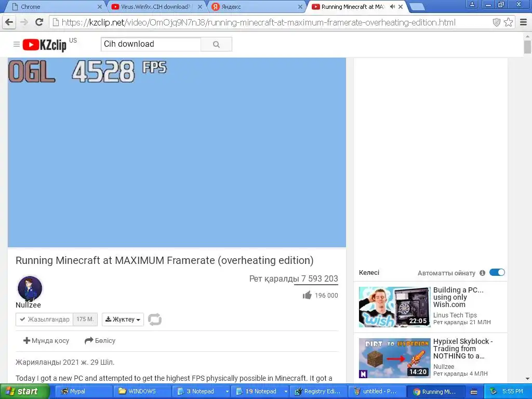Mute the tab via speaker icon
Screen dimensions: 532x399
392,6
